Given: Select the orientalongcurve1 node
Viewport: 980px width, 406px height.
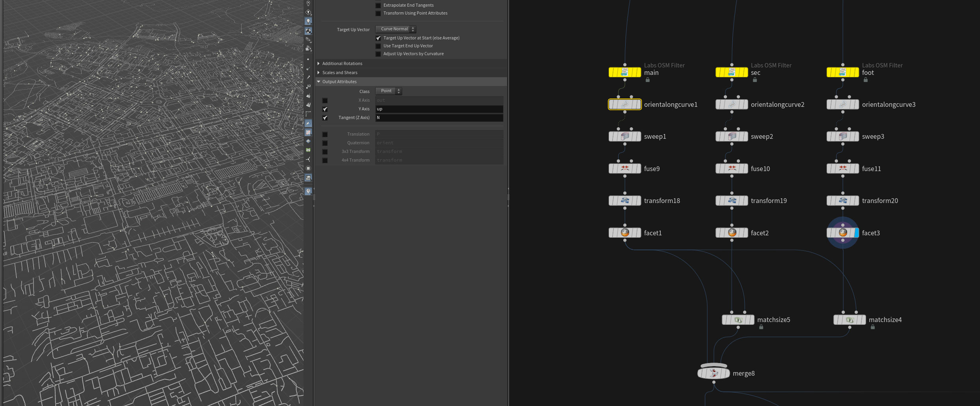Looking at the screenshot, I should [625, 104].
